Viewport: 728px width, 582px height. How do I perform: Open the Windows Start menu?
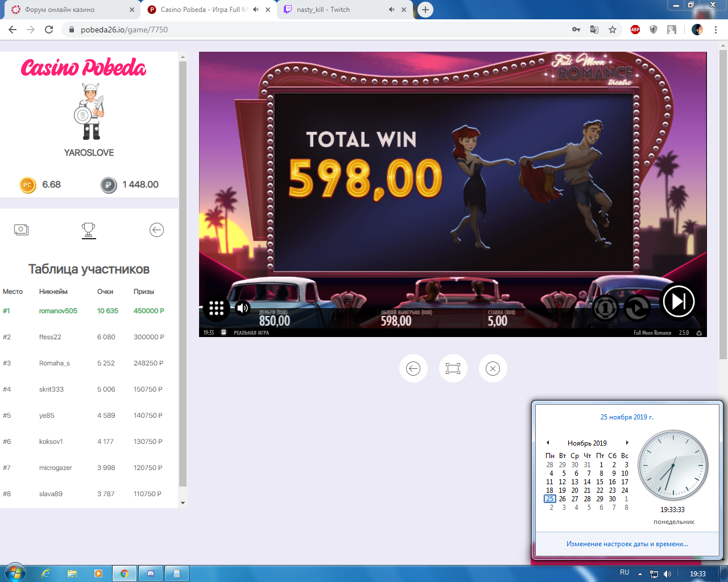(14, 573)
